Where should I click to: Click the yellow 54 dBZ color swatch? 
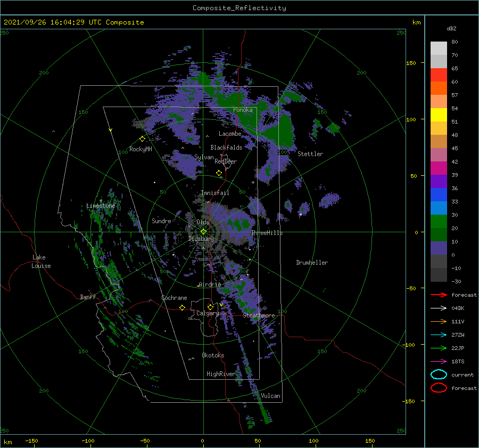[x=439, y=115]
